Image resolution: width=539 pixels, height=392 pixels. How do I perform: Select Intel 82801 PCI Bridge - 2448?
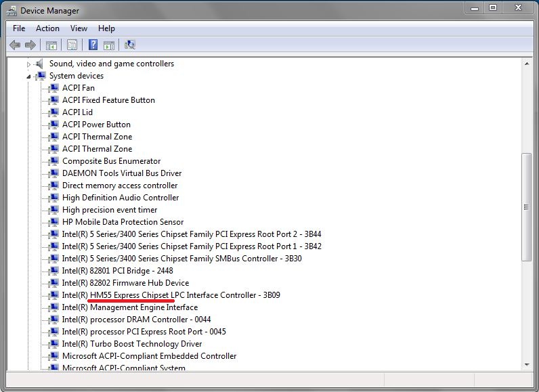click(x=118, y=271)
